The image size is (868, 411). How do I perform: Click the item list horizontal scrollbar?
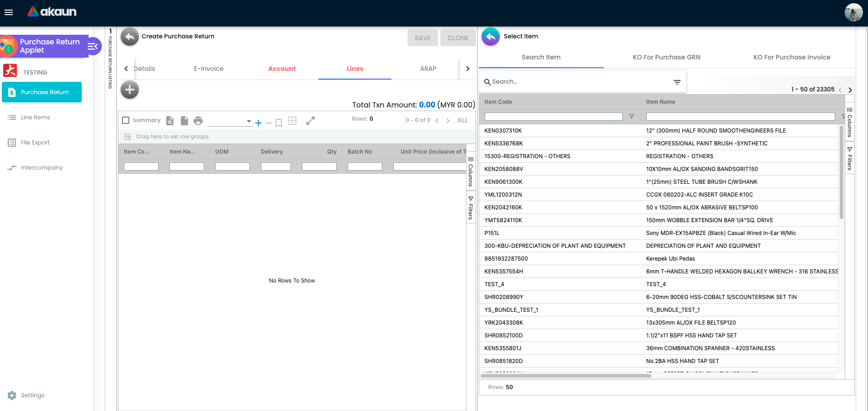[566, 376]
